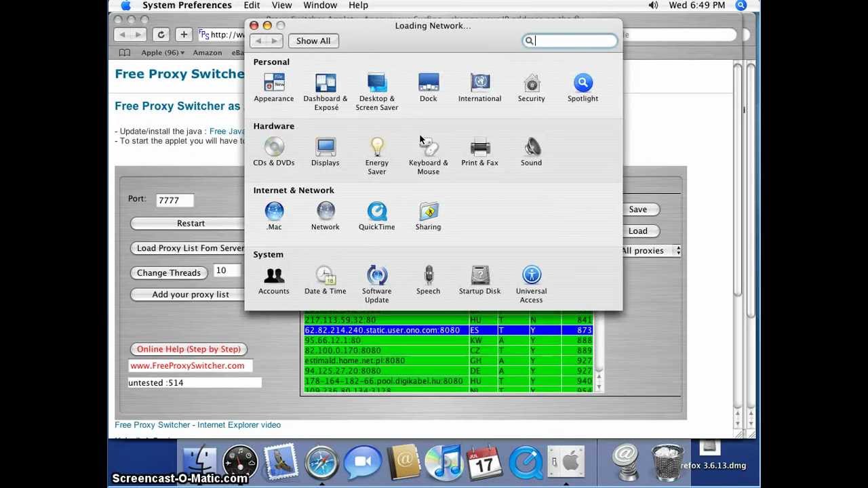This screenshot has height=488, width=868.
Task: Open the .Mac preference pane
Action: [x=274, y=216]
